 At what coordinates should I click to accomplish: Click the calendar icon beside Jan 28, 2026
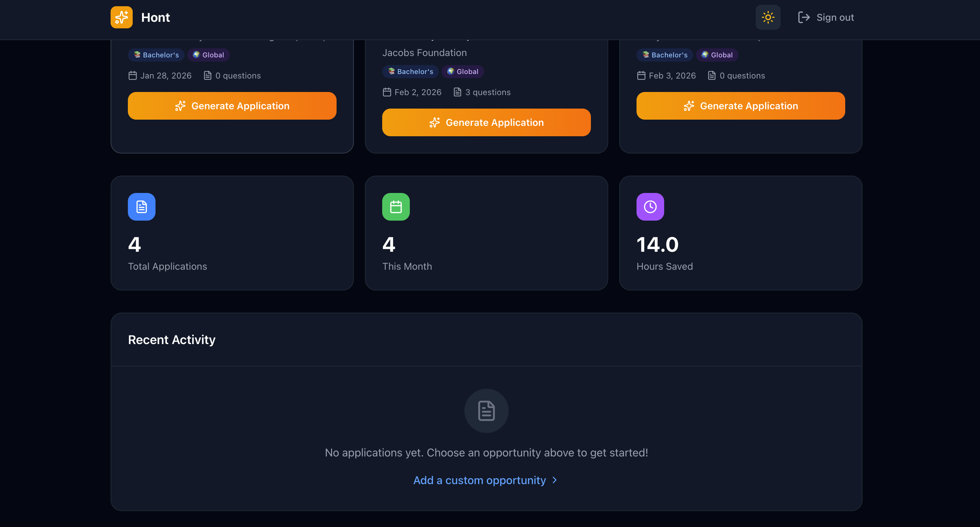pyautogui.click(x=132, y=75)
